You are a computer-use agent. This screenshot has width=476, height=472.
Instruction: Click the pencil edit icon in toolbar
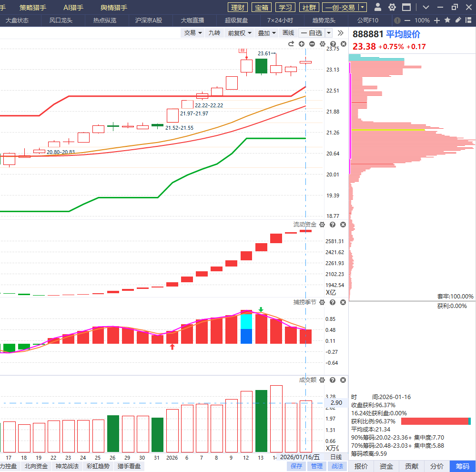click(458, 20)
